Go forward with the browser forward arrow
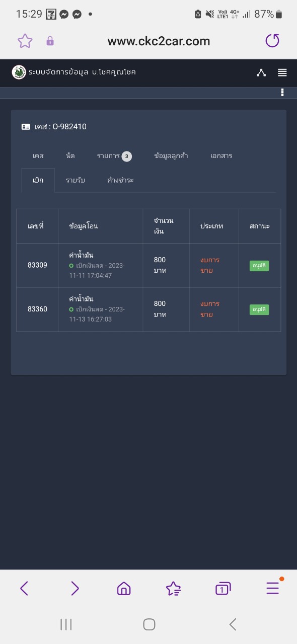 75,588
